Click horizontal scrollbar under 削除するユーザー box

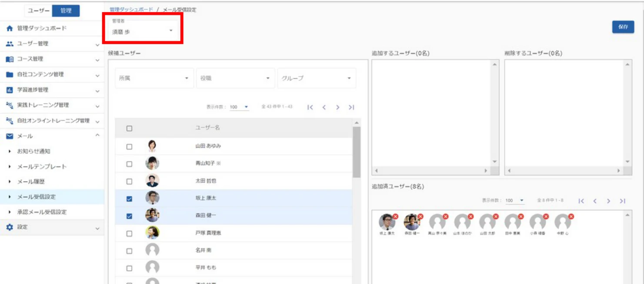point(564,171)
